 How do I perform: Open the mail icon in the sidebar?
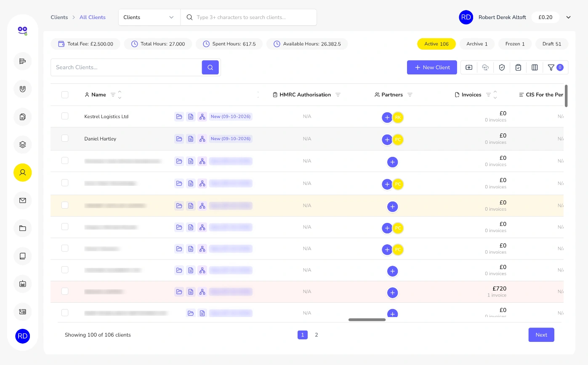[23, 200]
